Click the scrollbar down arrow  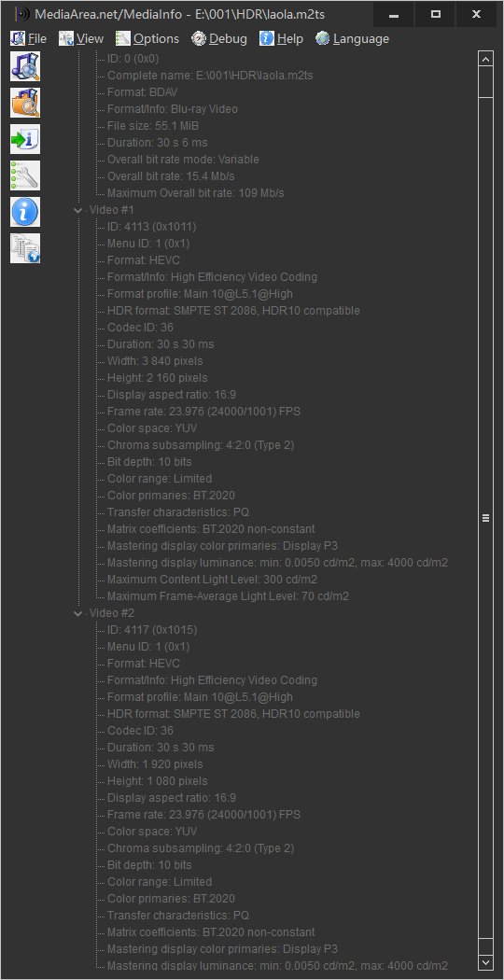point(486,962)
